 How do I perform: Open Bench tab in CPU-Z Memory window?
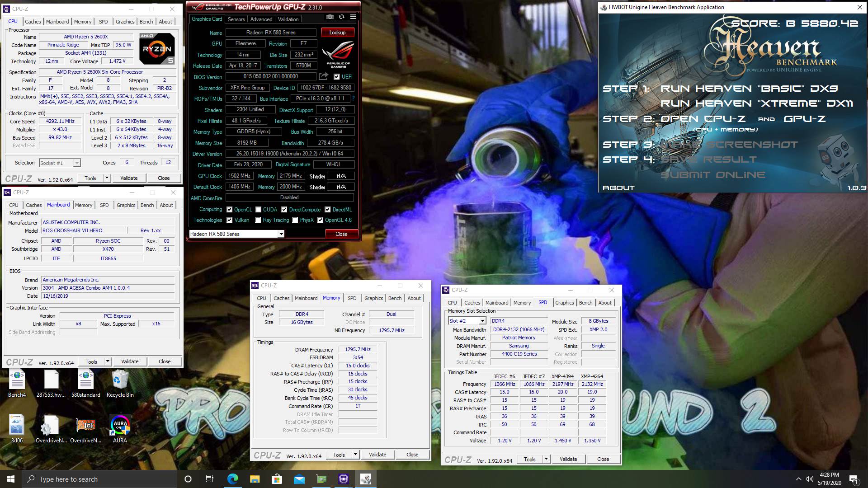(x=395, y=298)
